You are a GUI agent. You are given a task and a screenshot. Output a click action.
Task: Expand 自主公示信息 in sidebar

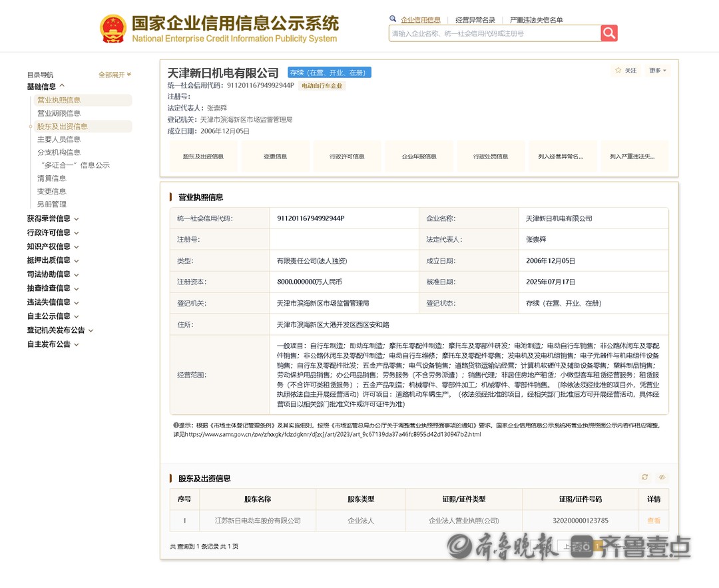tap(53, 316)
